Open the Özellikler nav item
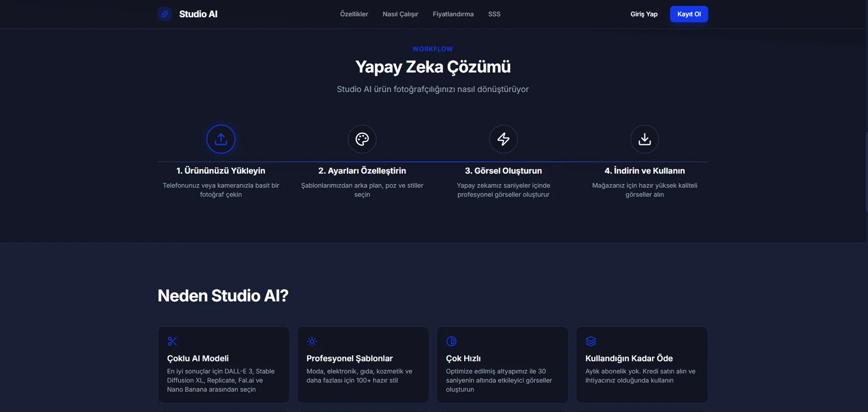Viewport: 868px width, 412px height. point(354,14)
